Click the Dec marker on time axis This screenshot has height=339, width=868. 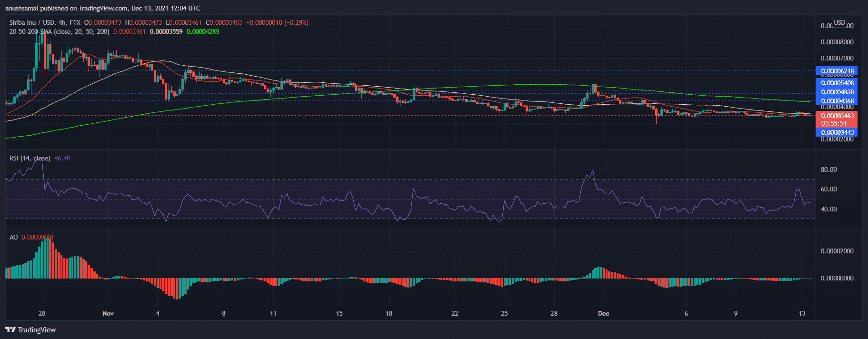coord(603,313)
